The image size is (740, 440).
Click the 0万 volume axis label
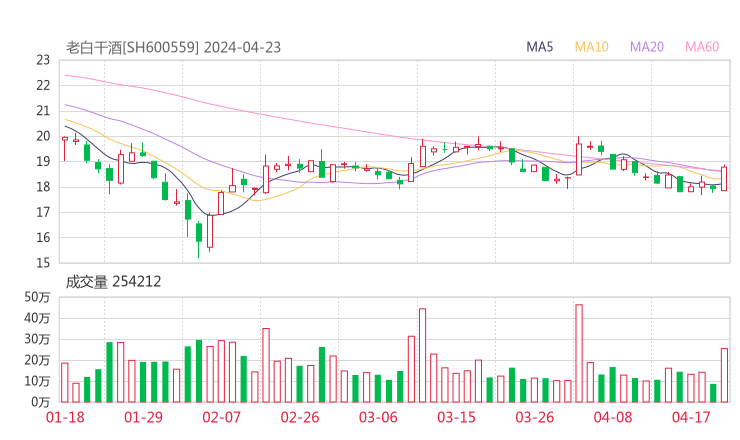(41, 402)
